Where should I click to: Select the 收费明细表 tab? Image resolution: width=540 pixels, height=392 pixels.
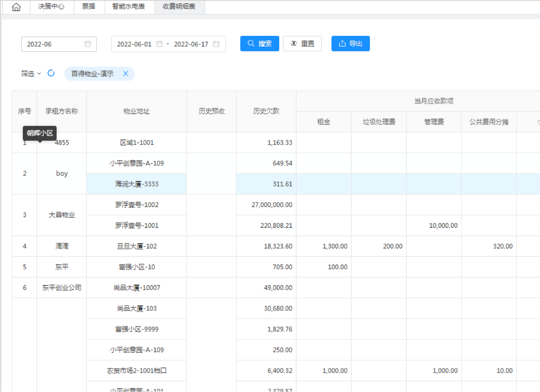pyautogui.click(x=179, y=7)
